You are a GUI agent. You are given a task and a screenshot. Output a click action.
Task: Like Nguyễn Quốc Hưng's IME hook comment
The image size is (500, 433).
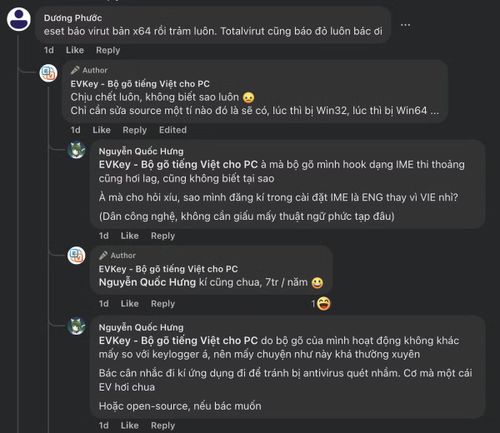[x=130, y=236]
